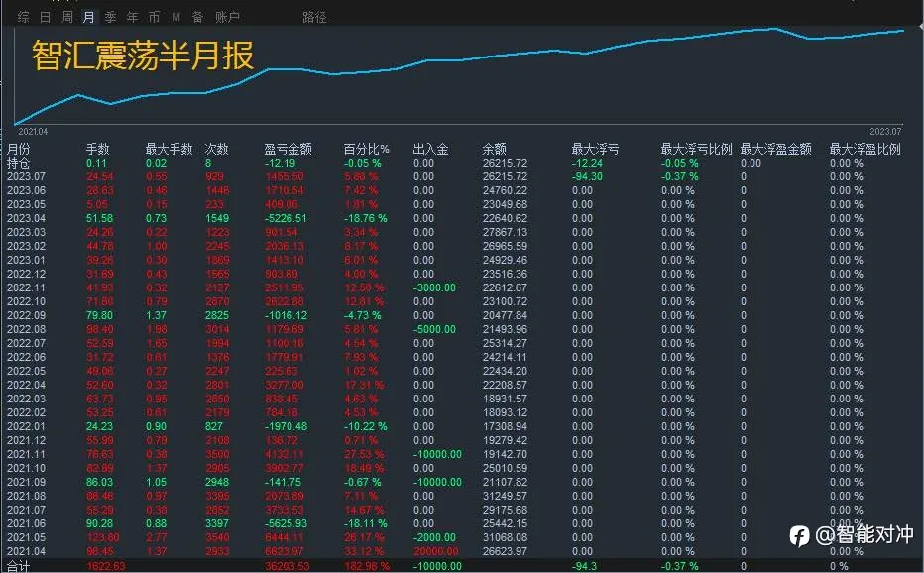Sort by the 手数 column header

click(98, 149)
